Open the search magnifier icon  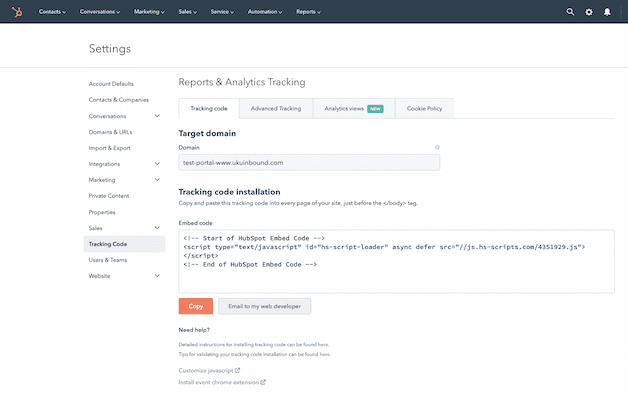point(570,12)
